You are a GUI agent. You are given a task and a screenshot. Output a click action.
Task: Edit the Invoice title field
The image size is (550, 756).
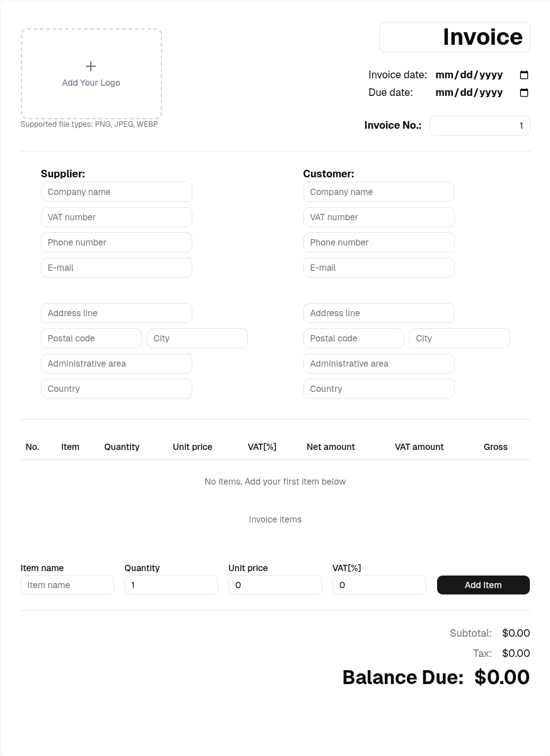pyautogui.click(x=455, y=37)
